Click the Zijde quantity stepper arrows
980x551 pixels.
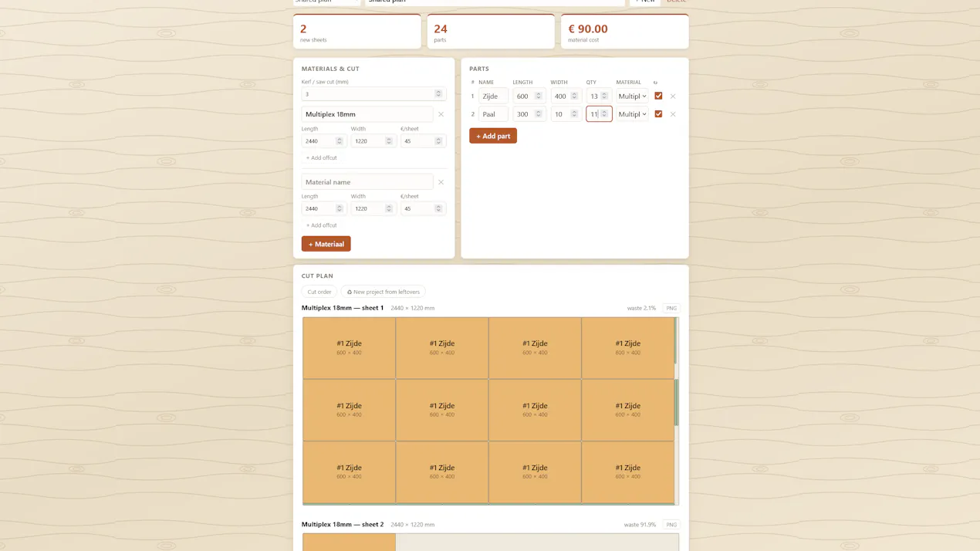pos(604,96)
